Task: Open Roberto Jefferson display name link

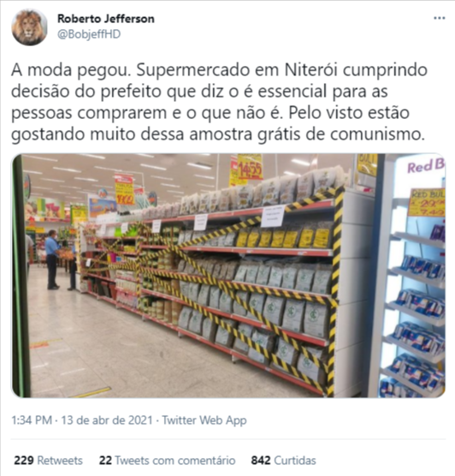Action: pos(106,19)
